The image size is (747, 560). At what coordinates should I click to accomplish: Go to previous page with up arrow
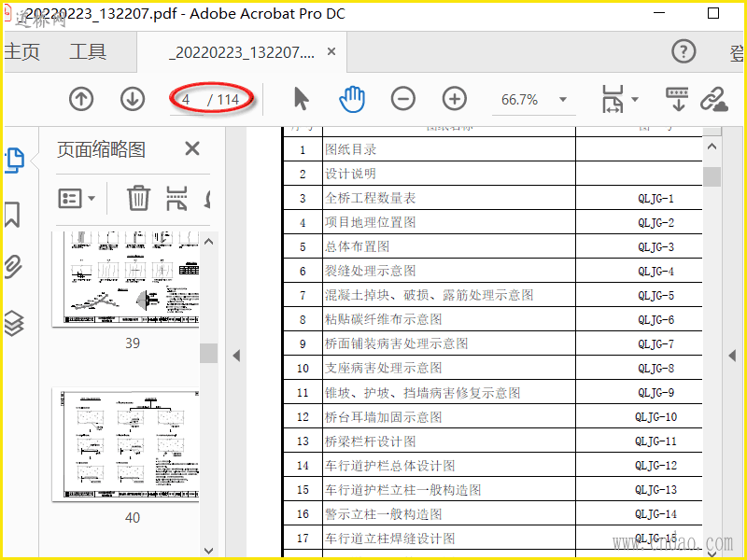coord(81,100)
